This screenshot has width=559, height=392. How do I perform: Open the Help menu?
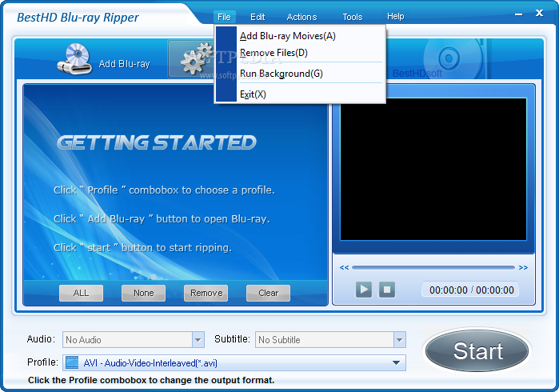click(x=395, y=17)
